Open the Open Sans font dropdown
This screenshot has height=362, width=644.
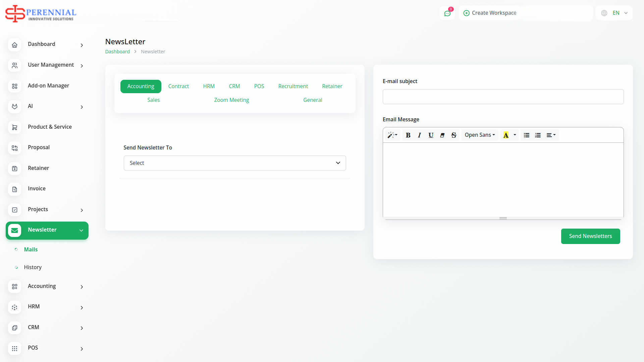480,135
